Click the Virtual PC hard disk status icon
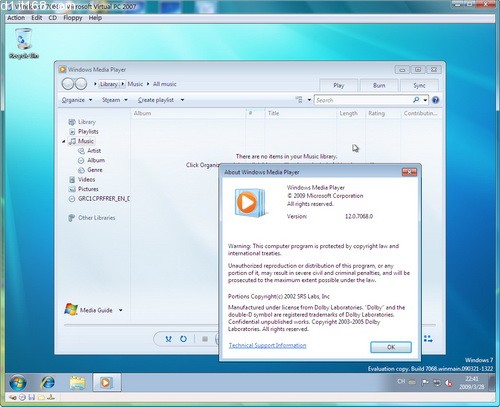500x407 pixels. (x=13, y=397)
